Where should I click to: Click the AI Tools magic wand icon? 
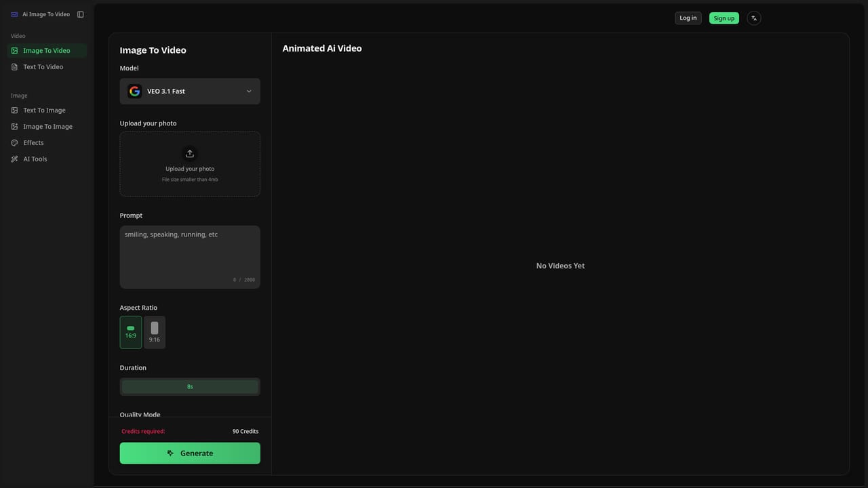coord(15,159)
